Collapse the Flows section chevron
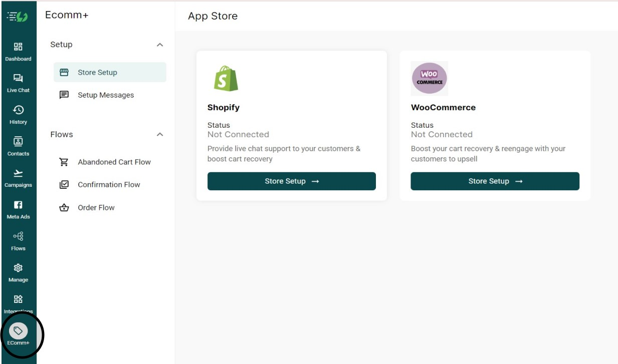The image size is (618, 364). point(160,134)
